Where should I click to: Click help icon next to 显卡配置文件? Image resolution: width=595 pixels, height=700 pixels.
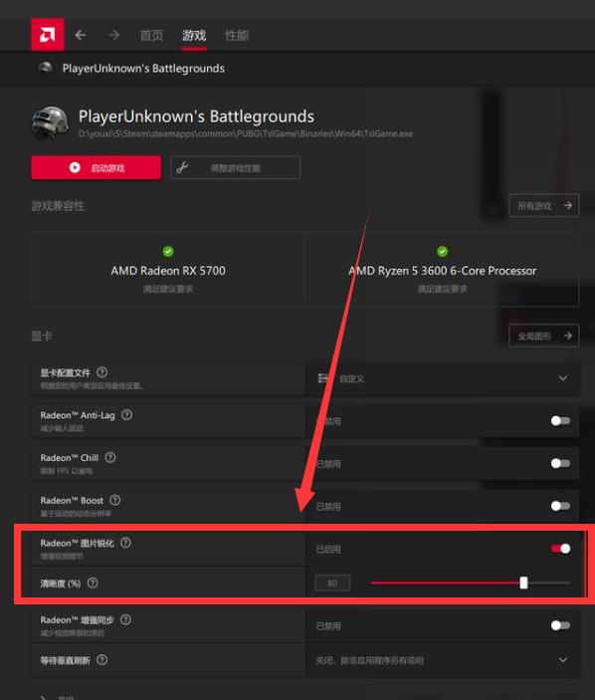click(102, 372)
